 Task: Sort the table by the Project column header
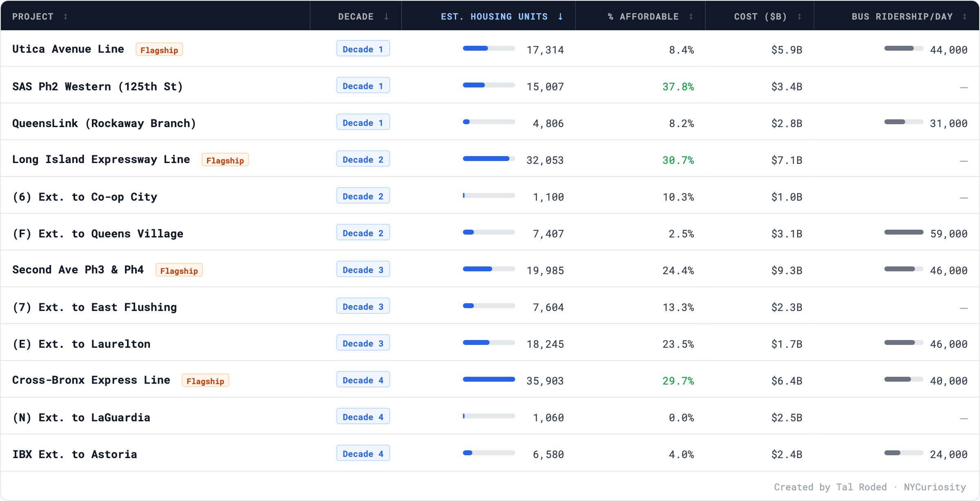[x=33, y=17]
